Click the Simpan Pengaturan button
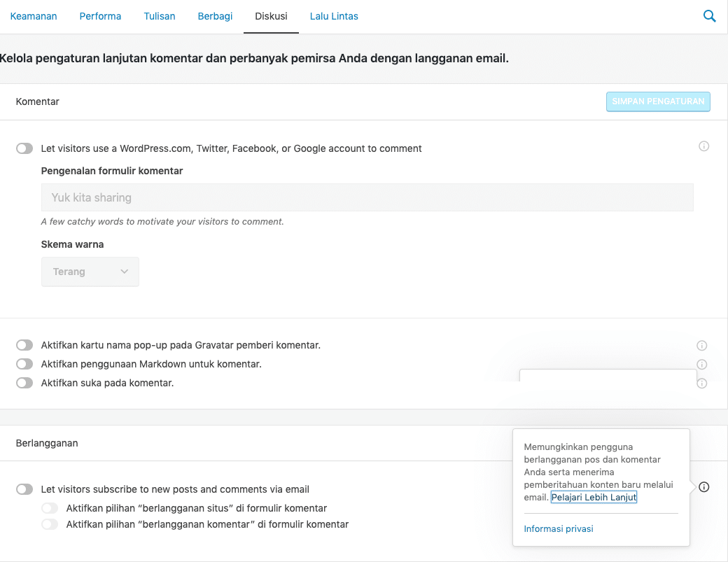 (x=658, y=101)
